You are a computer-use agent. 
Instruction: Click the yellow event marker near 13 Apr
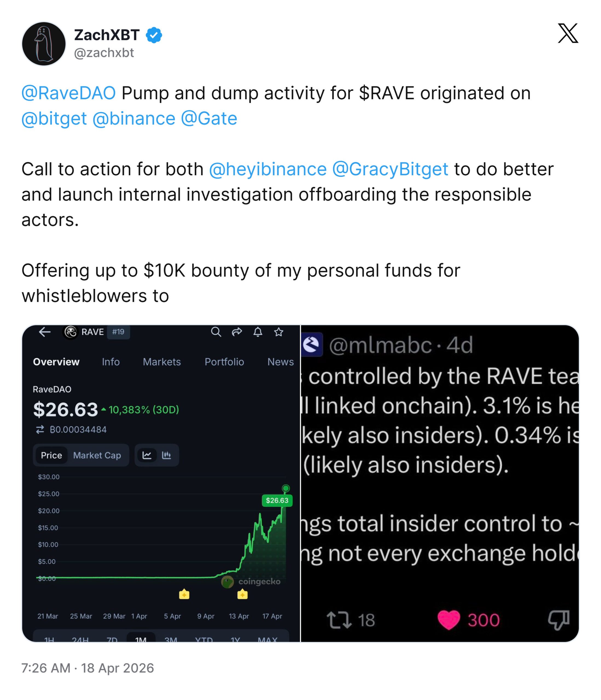(242, 594)
